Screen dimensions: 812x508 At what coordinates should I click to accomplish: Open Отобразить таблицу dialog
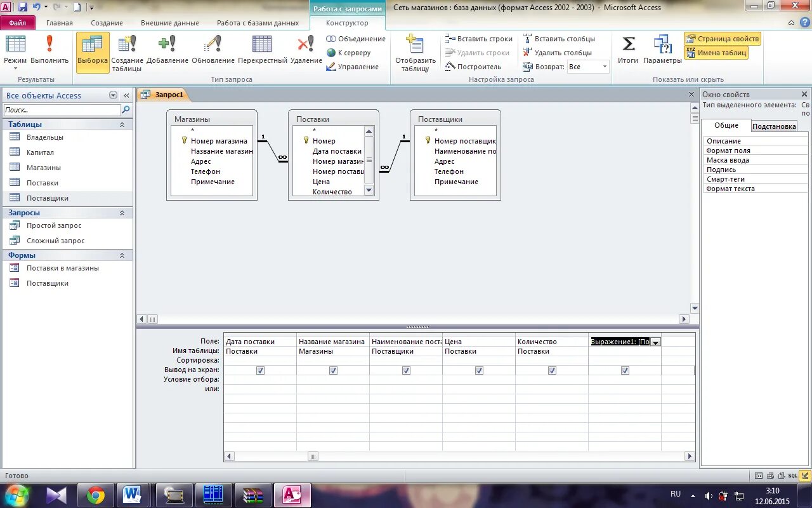click(x=416, y=52)
